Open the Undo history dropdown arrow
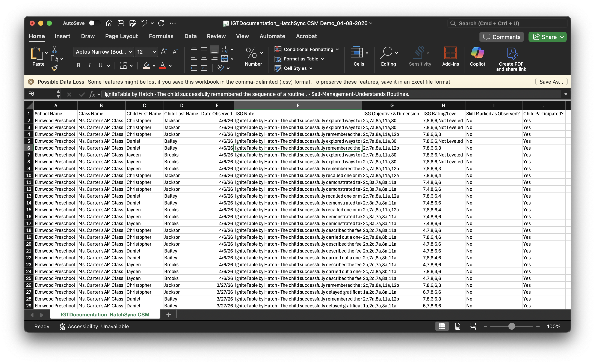The image size is (595, 364). (152, 23)
